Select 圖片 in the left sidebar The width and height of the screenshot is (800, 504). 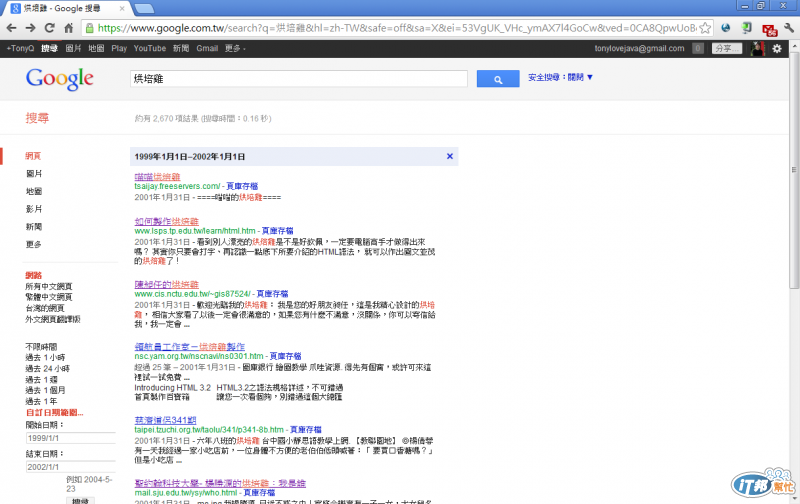(x=34, y=173)
